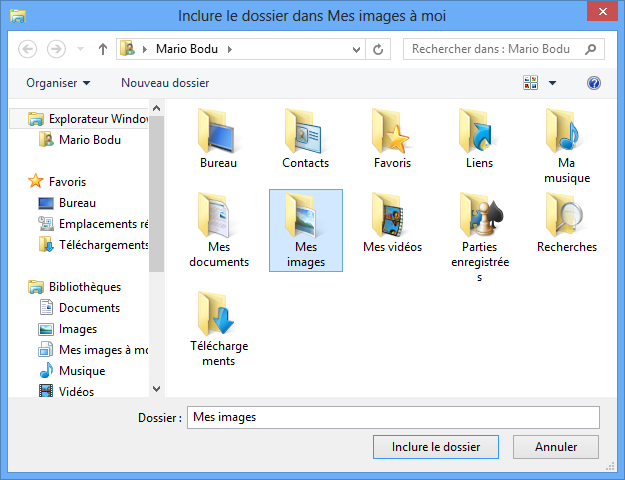625x480 pixels.
Task: Refresh the current folder view
Action: click(x=378, y=49)
